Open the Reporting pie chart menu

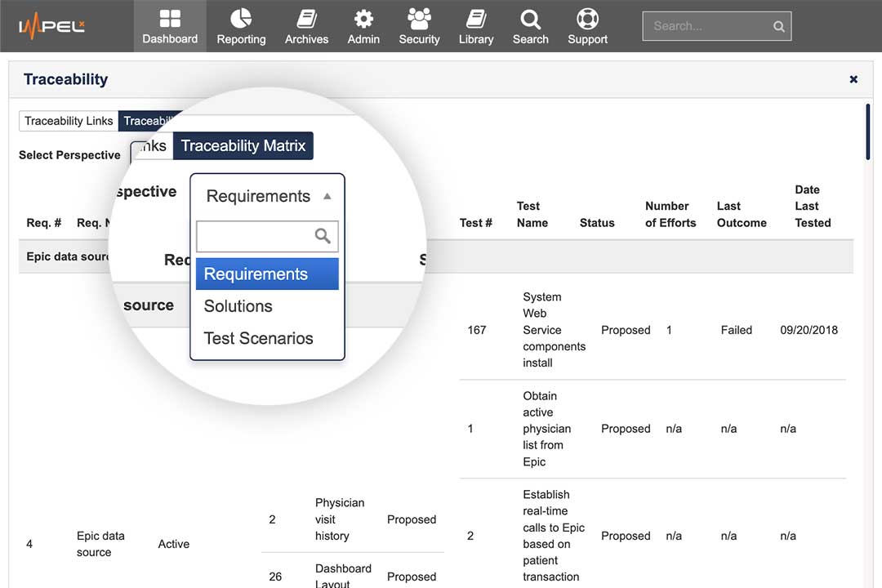tap(241, 26)
